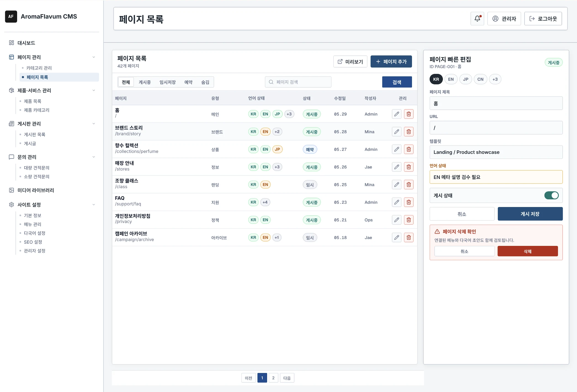
Task: Click the AF logo badge
Action: pos(11,17)
